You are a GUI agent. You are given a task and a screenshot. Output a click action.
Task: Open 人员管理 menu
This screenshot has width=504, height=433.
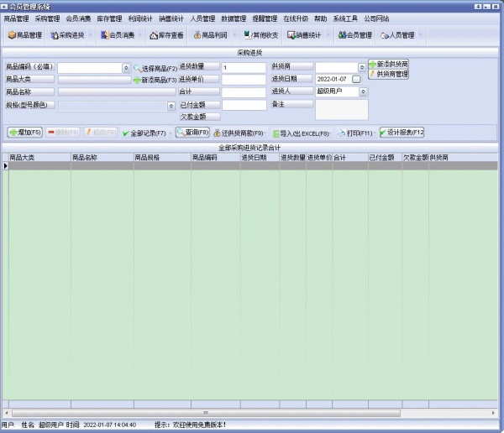[202, 19]
